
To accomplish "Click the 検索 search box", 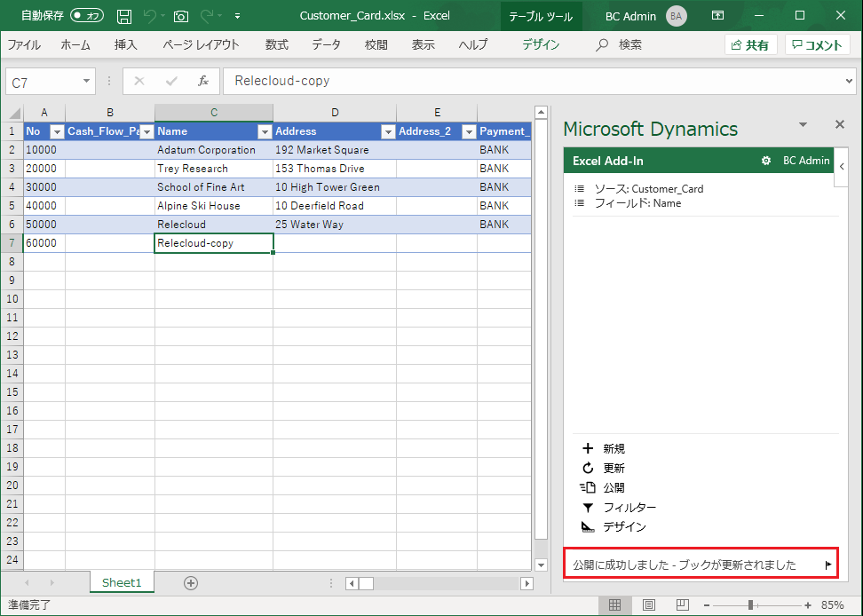I will [619, 45].
